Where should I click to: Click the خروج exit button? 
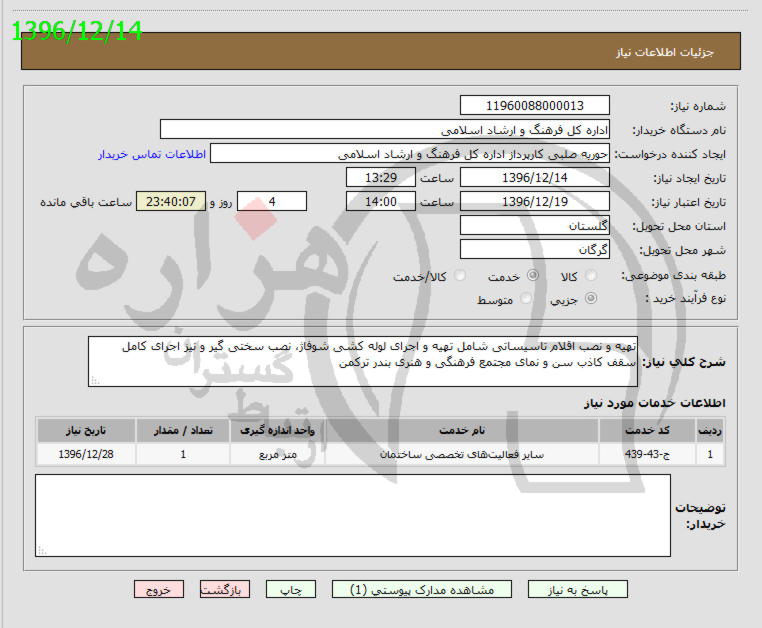[159, 590]
